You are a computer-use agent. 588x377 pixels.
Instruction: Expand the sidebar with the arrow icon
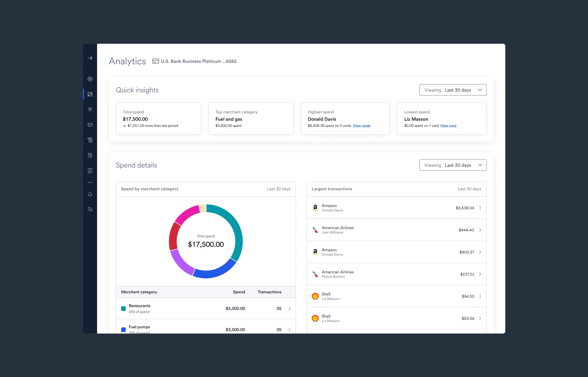(90, 58)
